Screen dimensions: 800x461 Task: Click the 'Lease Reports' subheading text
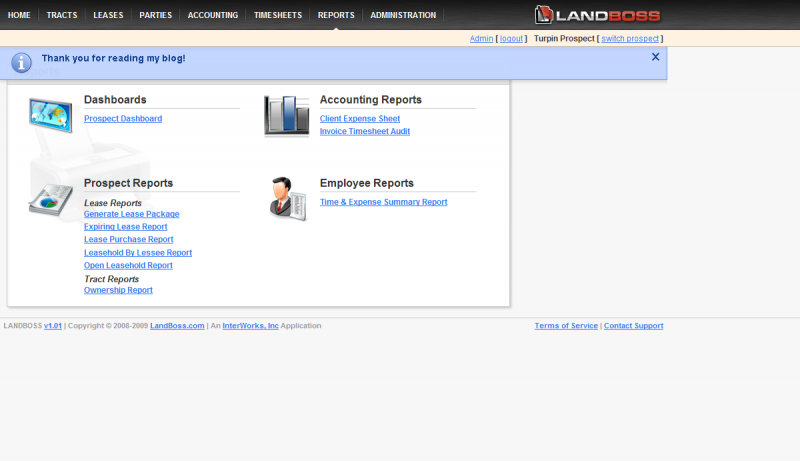click(113, 203)
